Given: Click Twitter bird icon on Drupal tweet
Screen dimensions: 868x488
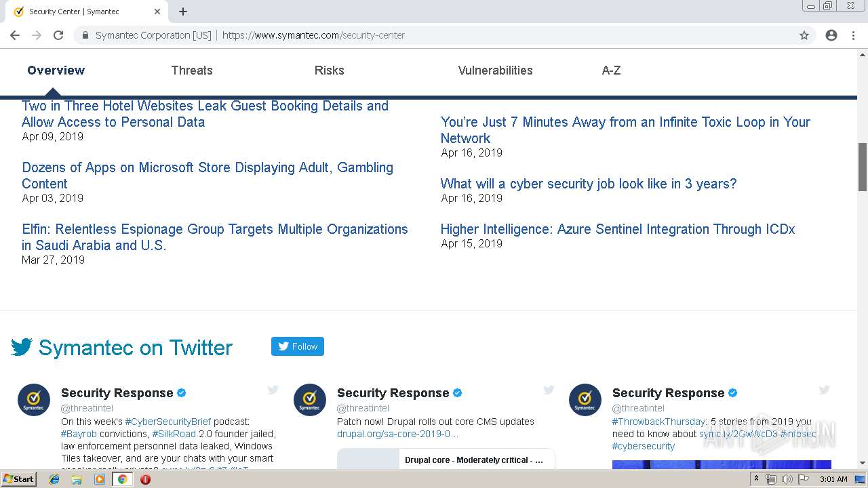Looking at the screenshot, I should (x=549, y=390).
